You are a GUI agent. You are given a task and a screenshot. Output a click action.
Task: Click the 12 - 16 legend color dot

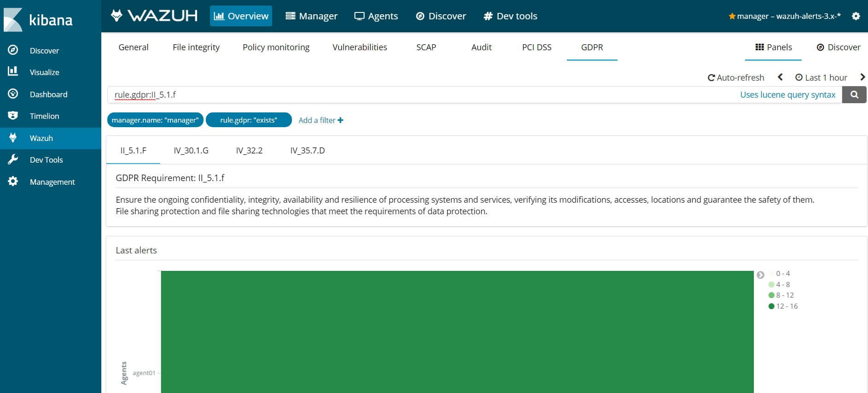pos(771,306)
